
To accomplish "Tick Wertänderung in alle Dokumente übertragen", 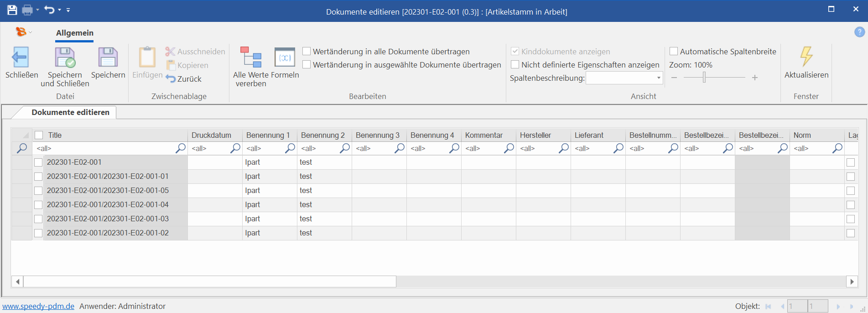I will pyautogui.click(x=307, y=52).
